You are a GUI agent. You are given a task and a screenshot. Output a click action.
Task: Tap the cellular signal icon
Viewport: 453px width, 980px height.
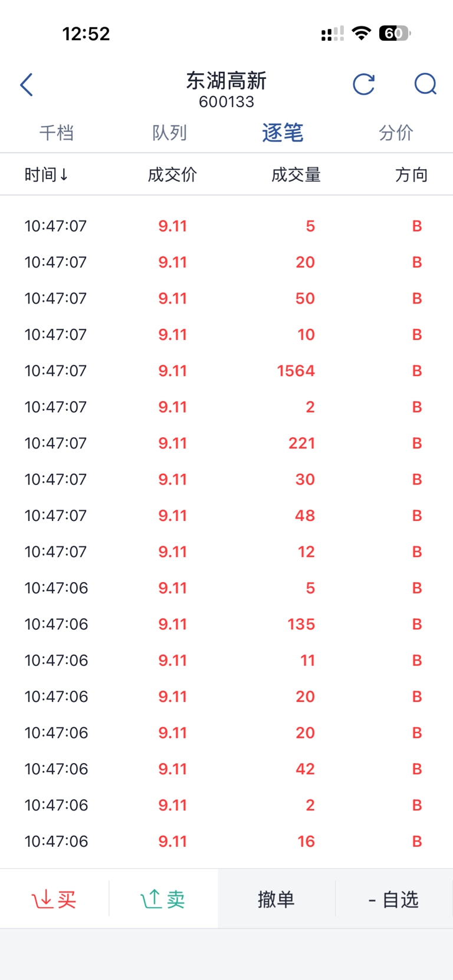[332, 34]
